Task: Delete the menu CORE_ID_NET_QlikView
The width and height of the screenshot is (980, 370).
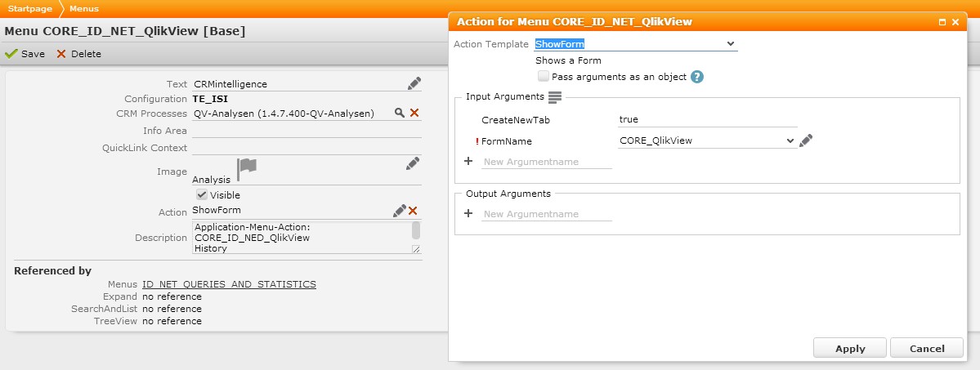Action: click(78, 54)
